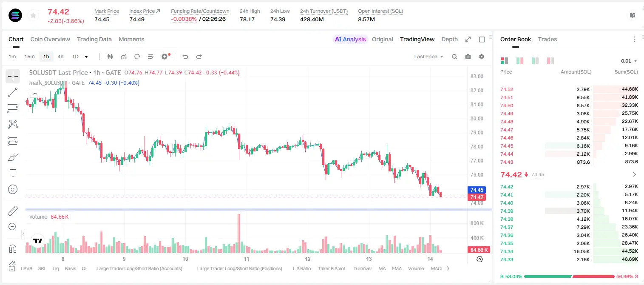Take a chart snapshot with camera icon

[x=468, y=57]
